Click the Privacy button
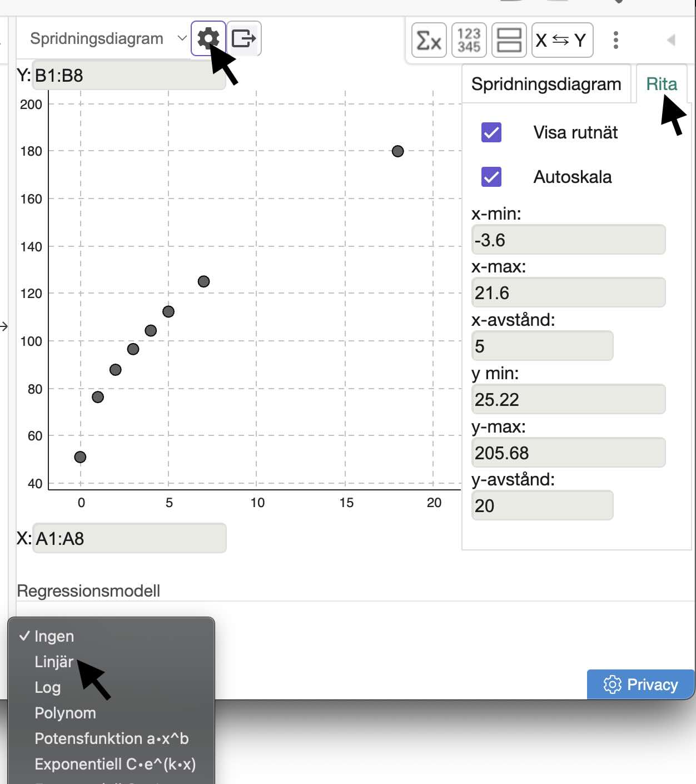This screenshot has width=696, height=784. [640, 684]
